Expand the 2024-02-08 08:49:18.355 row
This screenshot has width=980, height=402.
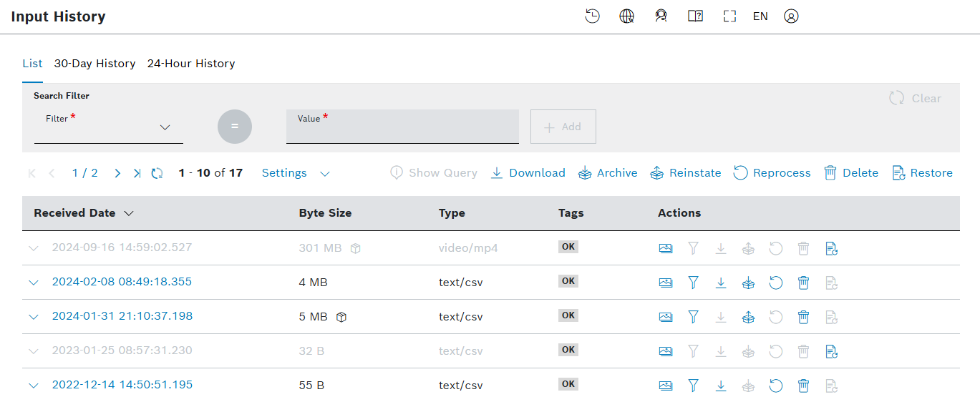pyautogui.click(x=34, y=283)
